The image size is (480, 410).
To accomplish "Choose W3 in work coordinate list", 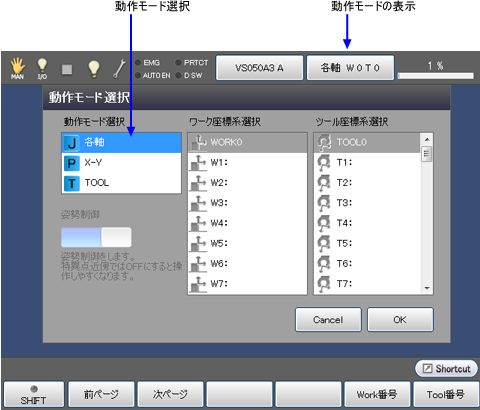I will [247, 203].
